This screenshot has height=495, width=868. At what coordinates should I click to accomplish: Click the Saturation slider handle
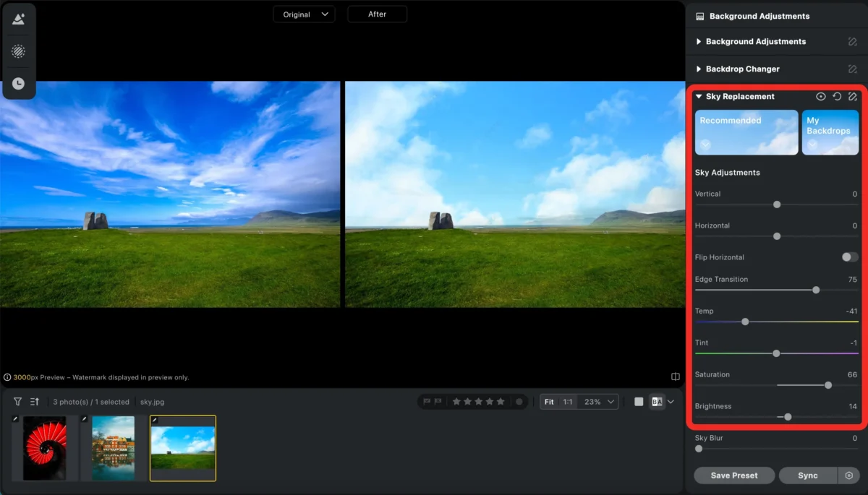pos(828,385)
